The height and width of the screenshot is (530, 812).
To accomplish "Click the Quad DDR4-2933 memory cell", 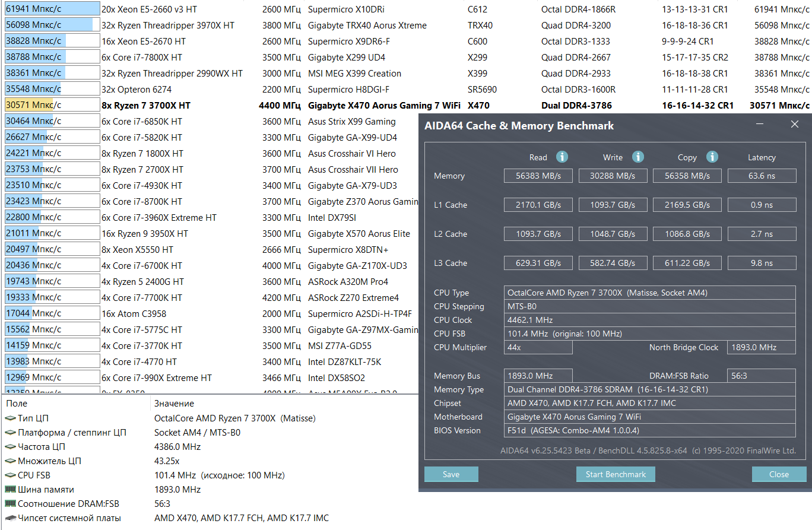I will (576, 73).
